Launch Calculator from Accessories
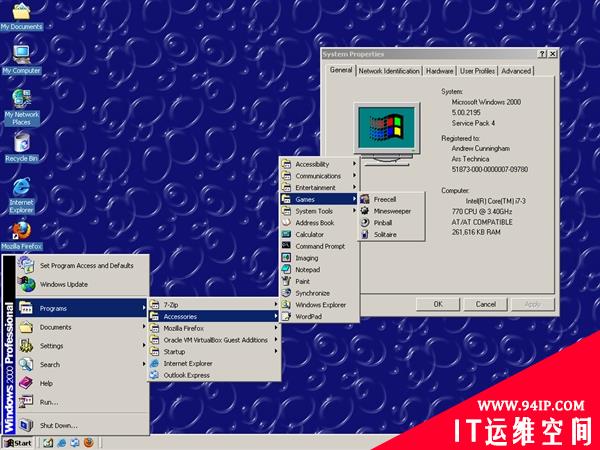This screenshot has height=450, width=600. 319,235
